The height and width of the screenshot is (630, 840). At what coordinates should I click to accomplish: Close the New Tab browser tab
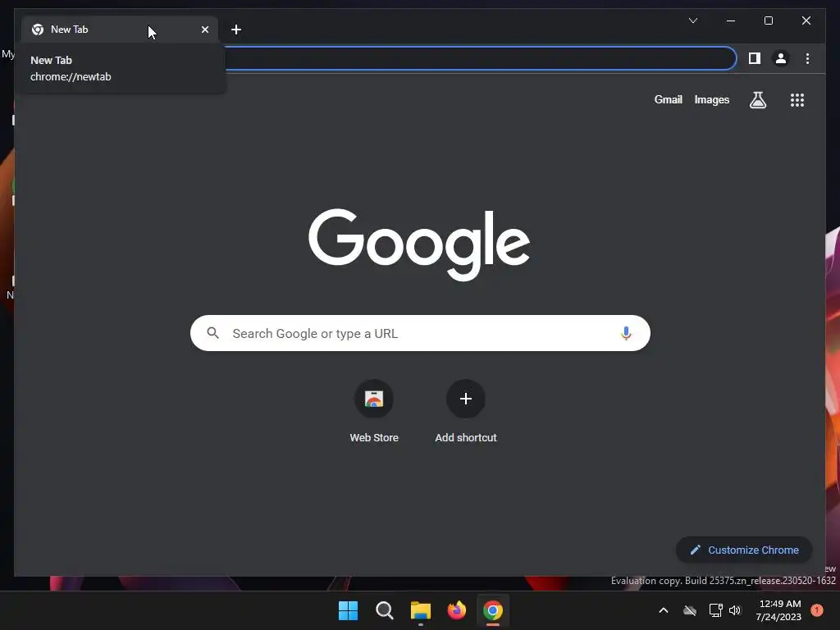[x=204, y=30]
